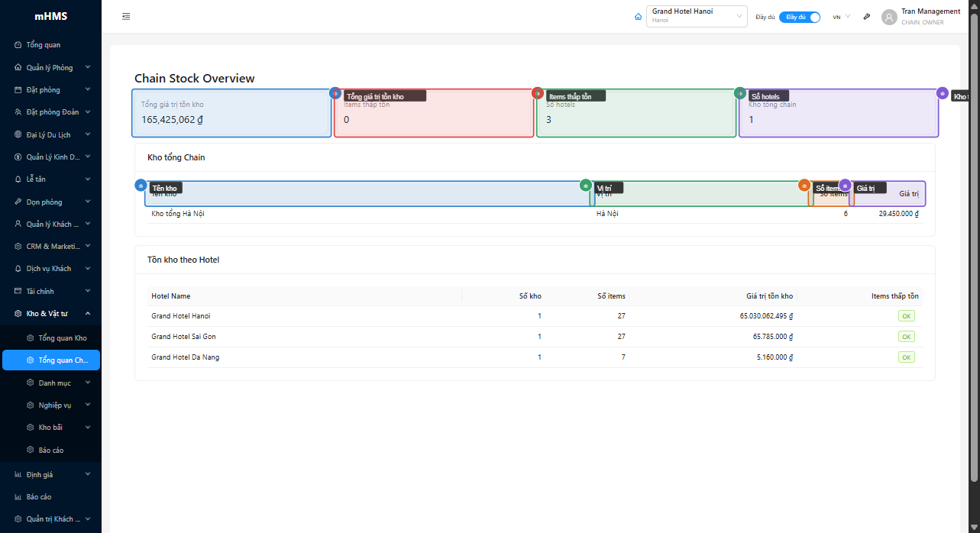Click the Giá trị tồn kho column header
980x533 pixels.
769,296
